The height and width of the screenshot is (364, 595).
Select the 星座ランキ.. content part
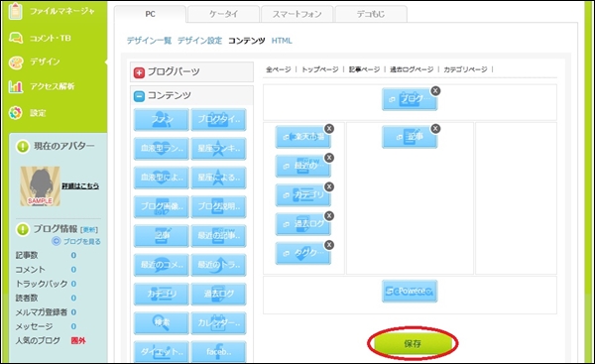pos(218,149)
